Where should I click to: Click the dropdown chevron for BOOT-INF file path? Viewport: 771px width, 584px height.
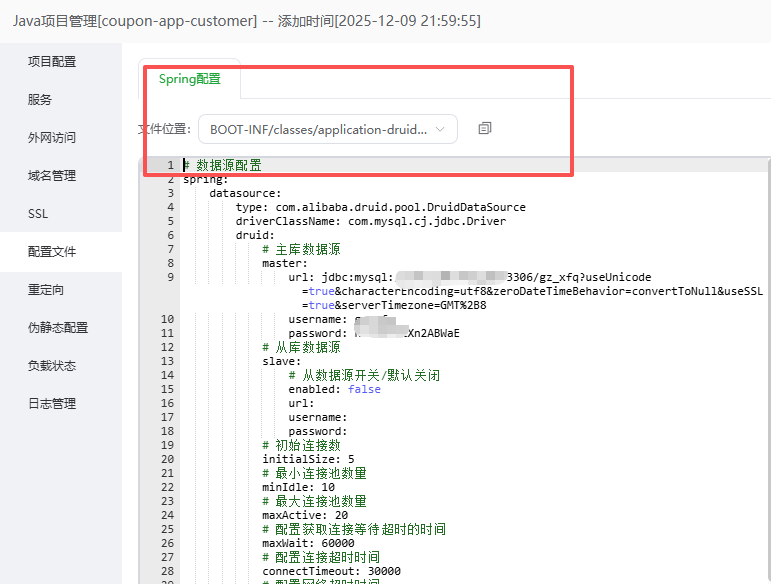click(441, 129)
